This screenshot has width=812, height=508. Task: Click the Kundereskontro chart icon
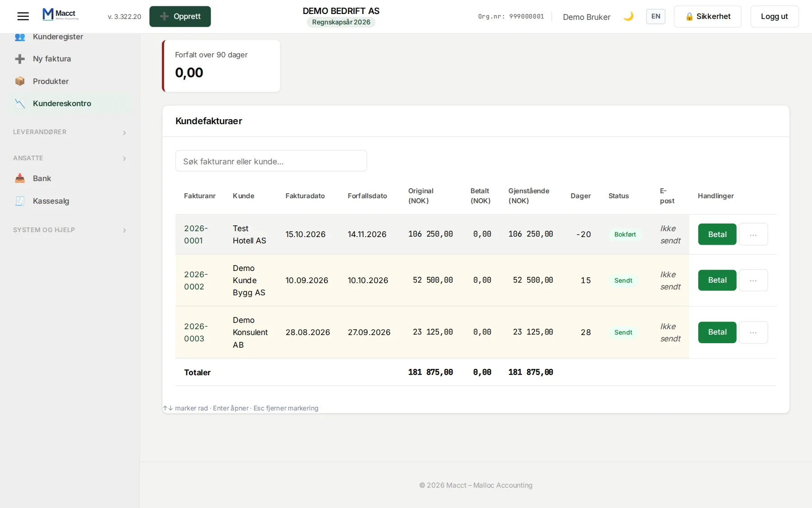pos(20,103)
